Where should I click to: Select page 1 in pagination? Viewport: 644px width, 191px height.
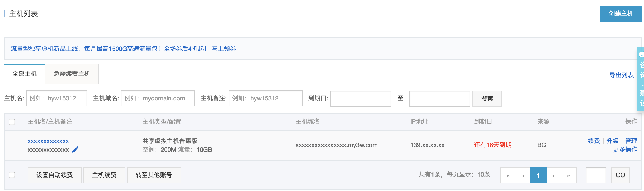click(x=538, y=175)
